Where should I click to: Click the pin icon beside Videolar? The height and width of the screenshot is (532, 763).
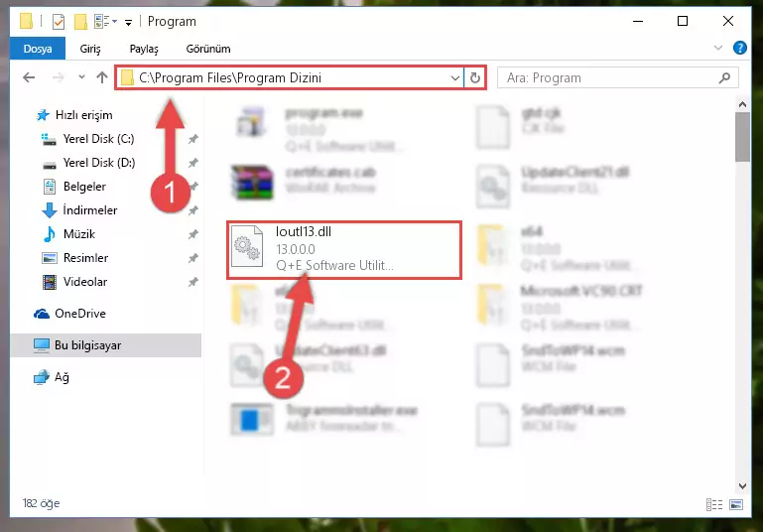click(193, 282)
